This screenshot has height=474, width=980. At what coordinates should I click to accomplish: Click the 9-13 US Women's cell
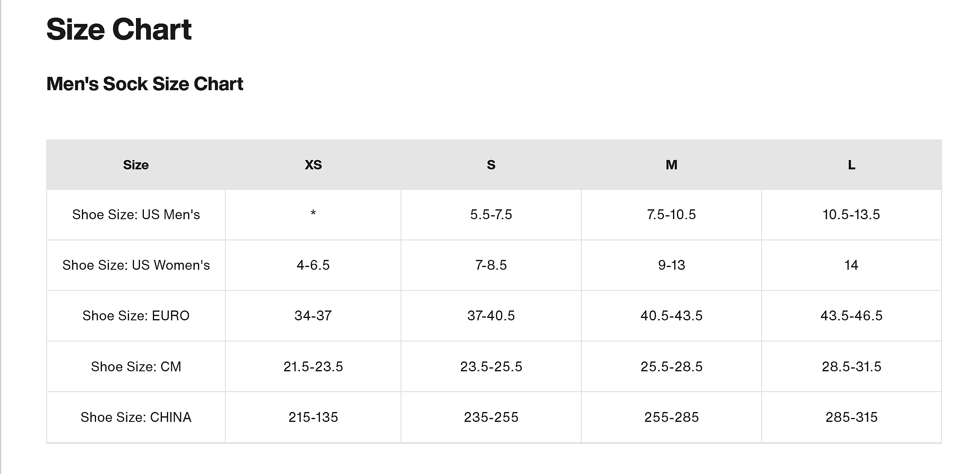point(671,265)
